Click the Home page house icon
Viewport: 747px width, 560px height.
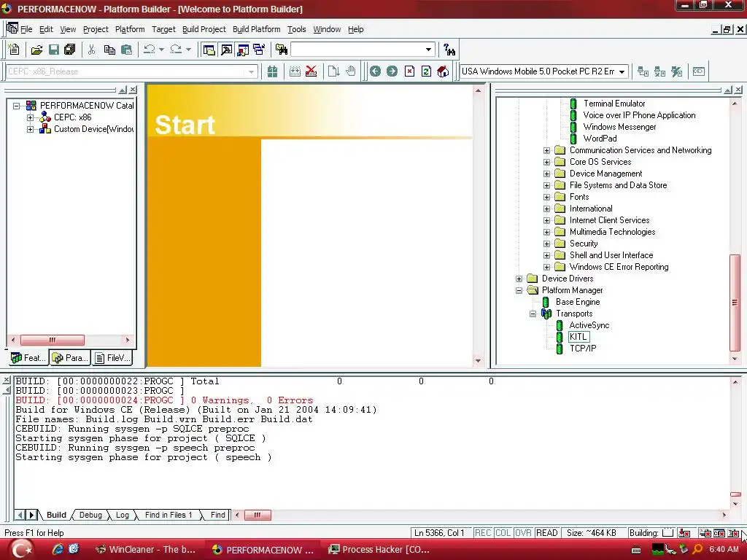coord(443,71)
